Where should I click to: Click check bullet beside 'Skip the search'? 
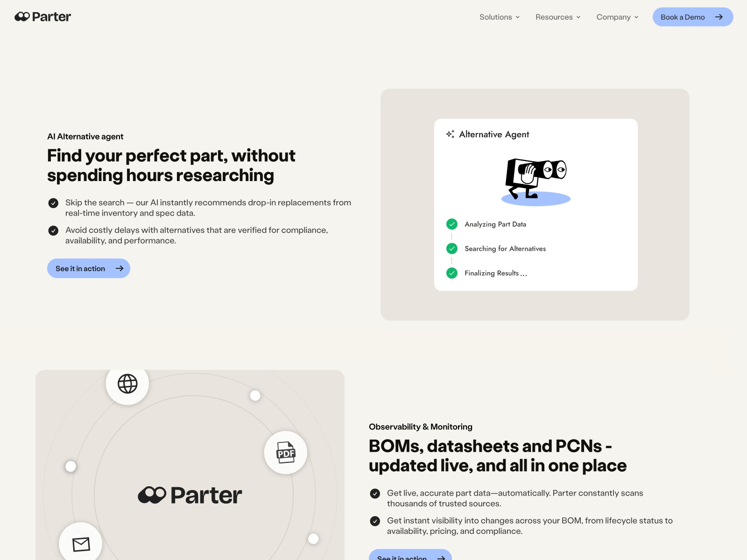[x=53, y=203]
